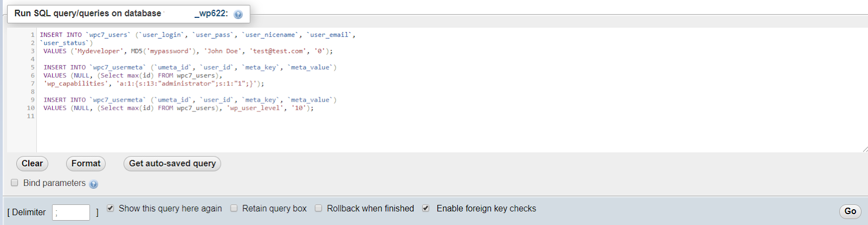
Task: Click line number 5 in the gutter
Action: click(33, 67)
